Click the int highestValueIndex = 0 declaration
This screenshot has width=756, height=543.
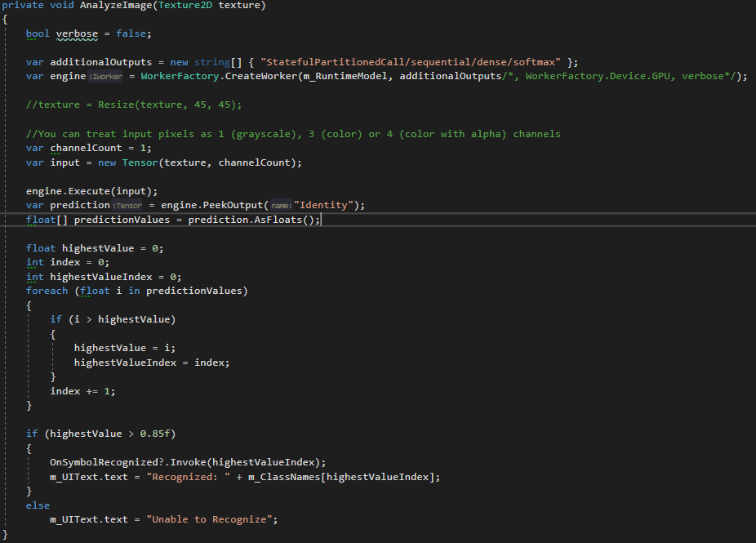pos(105,277)
